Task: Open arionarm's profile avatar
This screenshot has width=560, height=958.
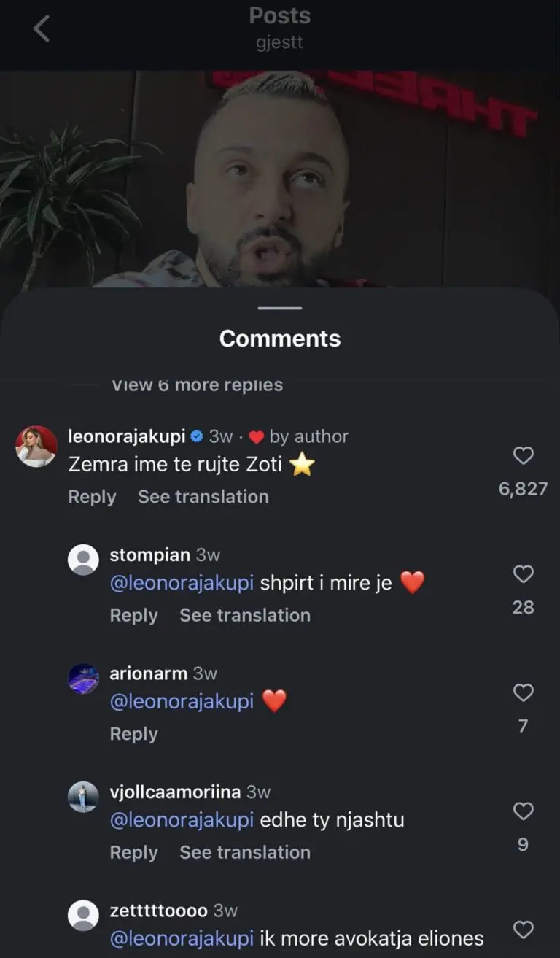Action: click(x=83, y=679)
